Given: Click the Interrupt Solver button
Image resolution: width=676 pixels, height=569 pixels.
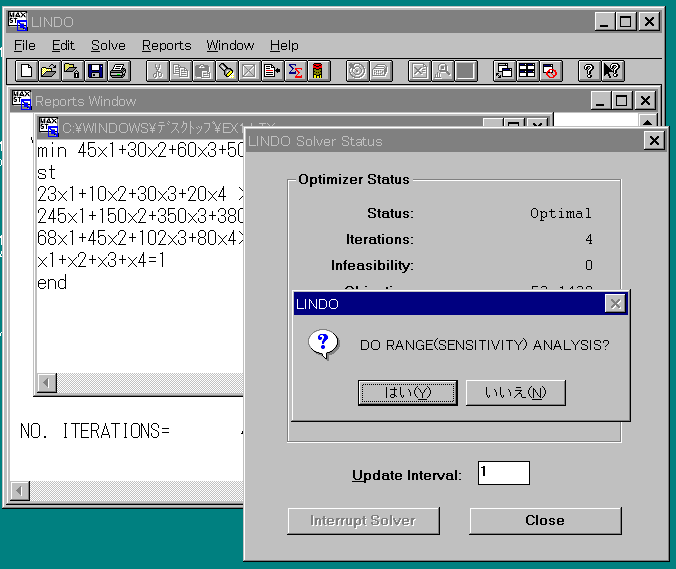Looking at the screenshot, I should [363, 520].
